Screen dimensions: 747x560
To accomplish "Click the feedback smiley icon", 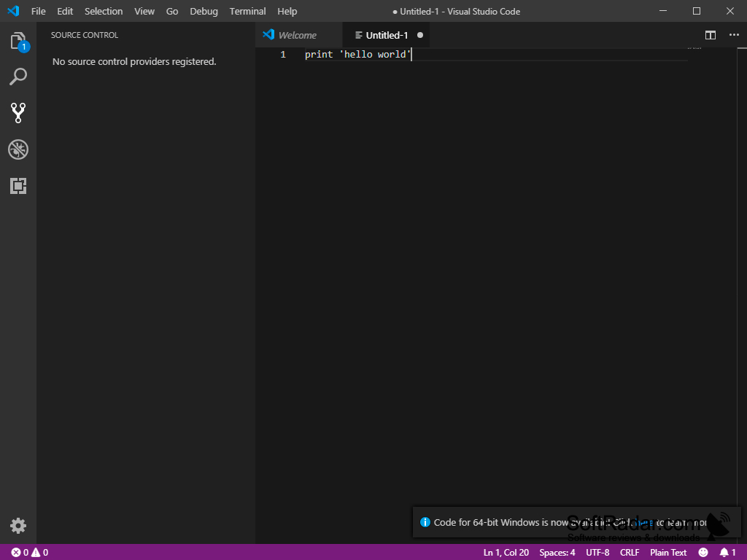I will coord(703,553).
